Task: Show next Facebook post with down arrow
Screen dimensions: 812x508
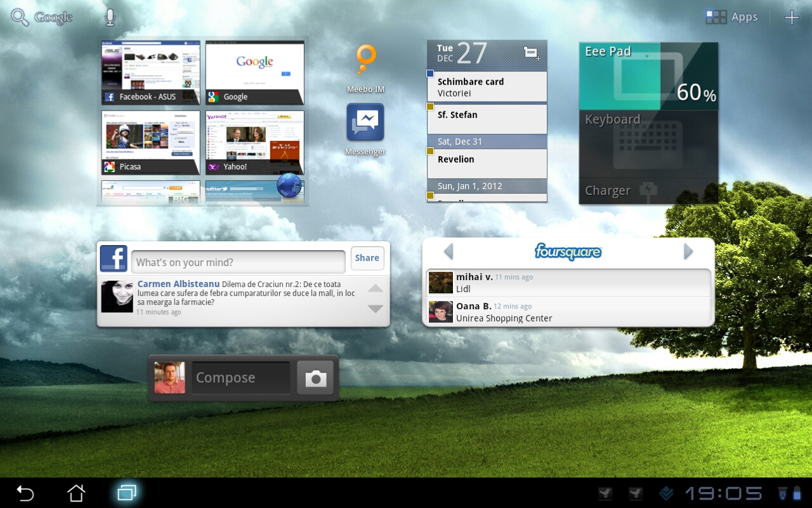Action: click(376, 309)
